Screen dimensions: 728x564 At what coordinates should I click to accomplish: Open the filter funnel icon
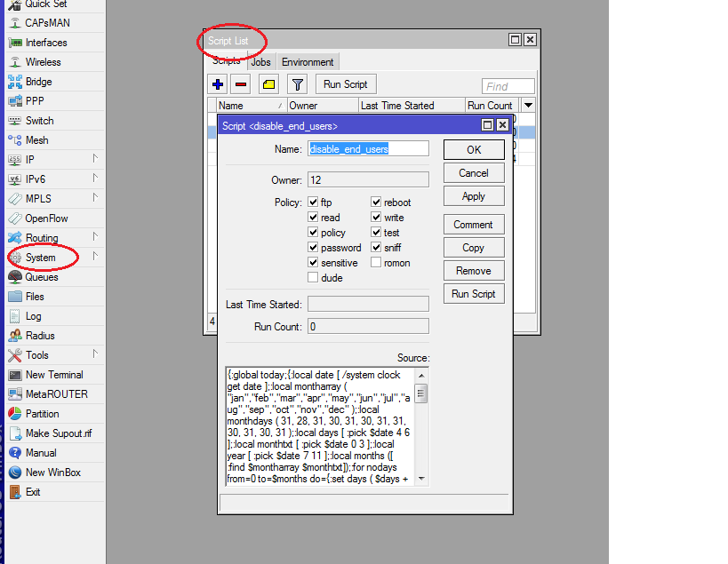(x=298, y=84)
